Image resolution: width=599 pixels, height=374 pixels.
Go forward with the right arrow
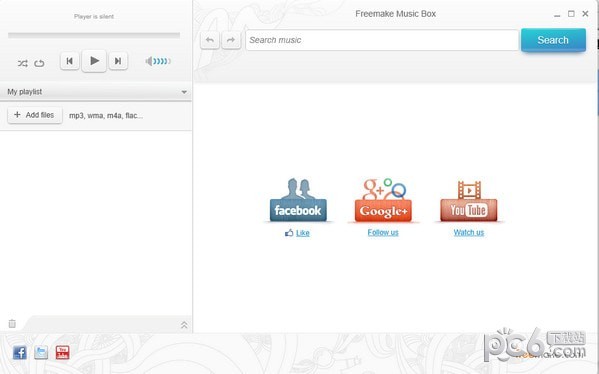tap(231, 40)
